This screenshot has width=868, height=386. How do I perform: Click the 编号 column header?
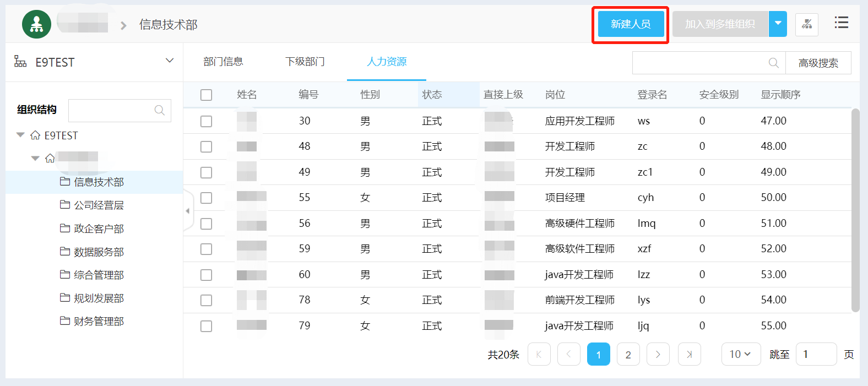tap(308, 95)
